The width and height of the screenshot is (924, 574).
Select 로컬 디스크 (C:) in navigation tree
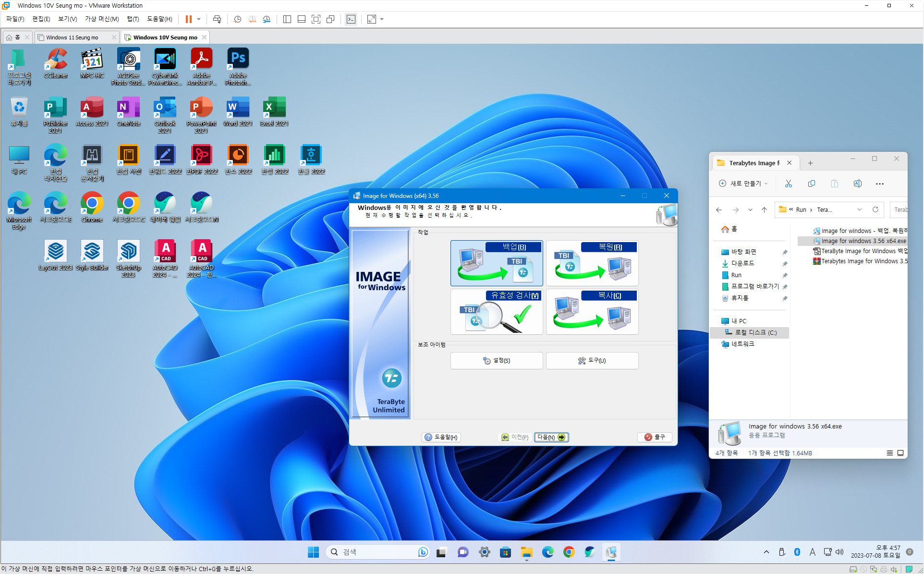point(755,332)
